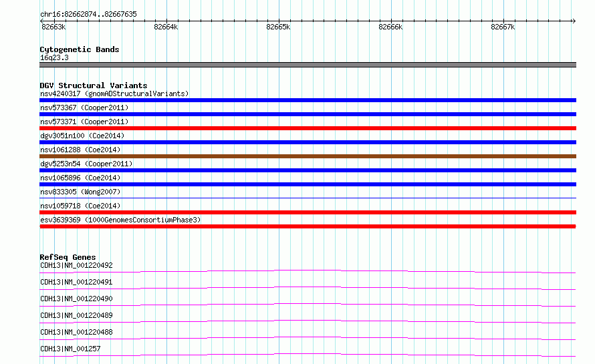The width and height of the screenshot is (595, 364).
Task: Select the magenta intron line under NM_001220488
Action: (x=308, y=338)
